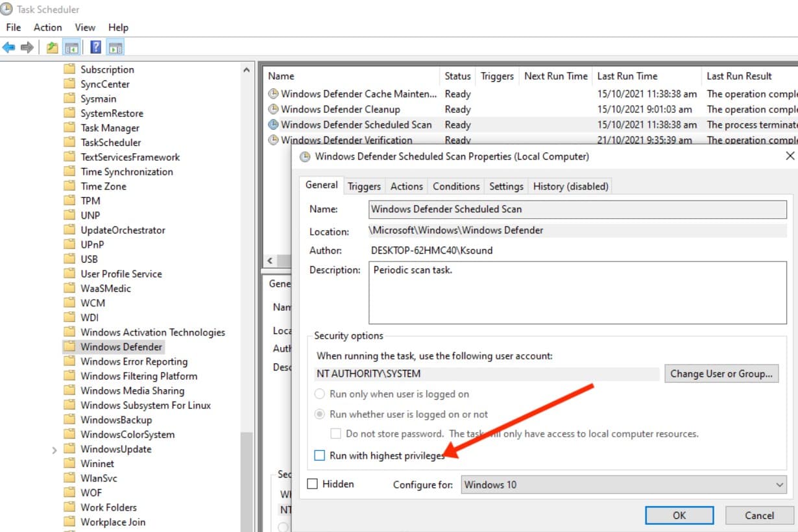The height and width of the screenshot is (532, 798).
Task: Click the Task Scheduler clock icon in title bar
Action: click(6, 8)
